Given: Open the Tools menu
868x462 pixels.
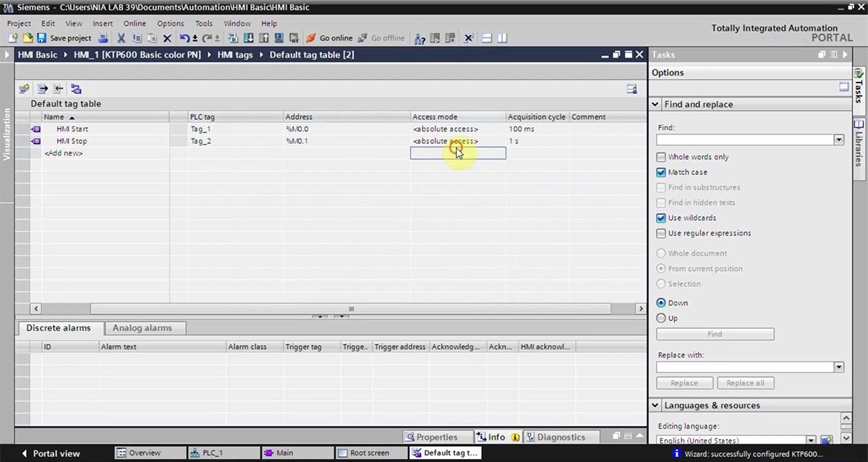Looking at the screenshot, I should [204, 23].
